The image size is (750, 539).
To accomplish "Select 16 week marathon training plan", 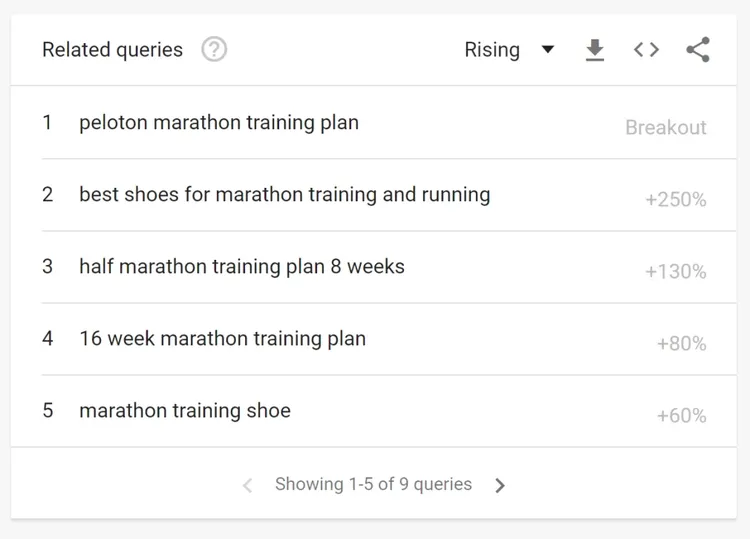I will pos(222,339).
